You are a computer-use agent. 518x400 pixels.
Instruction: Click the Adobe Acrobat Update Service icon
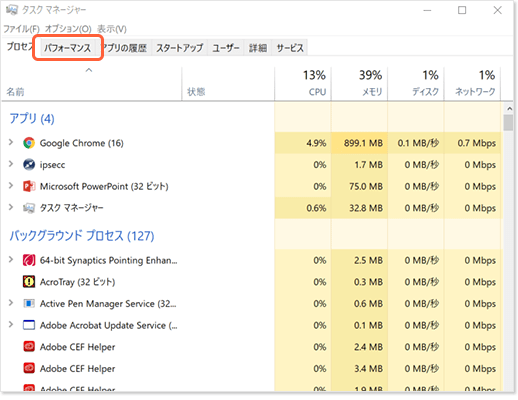[x=29, y=325]
